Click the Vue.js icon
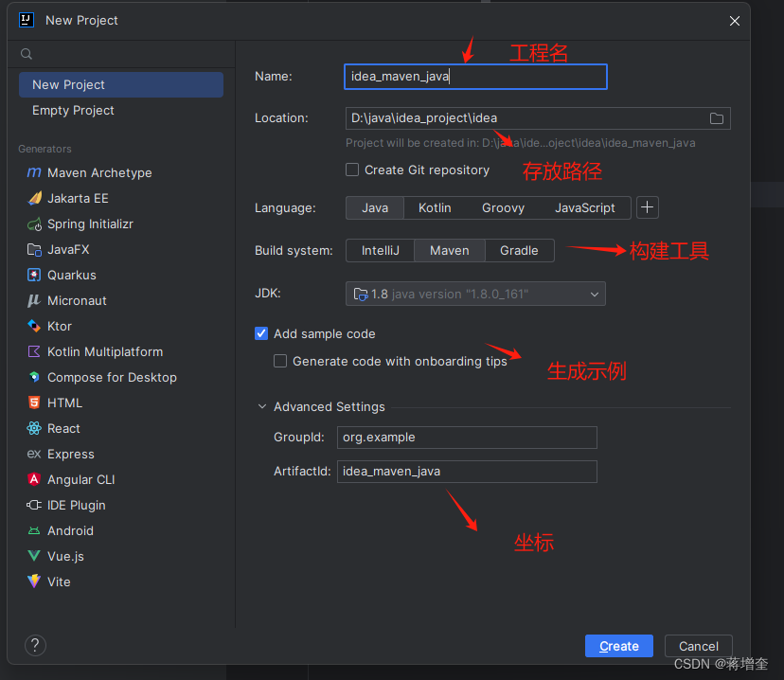Image resolution: width=784 pixels, height=680 pixels. [x=34, y=556]
